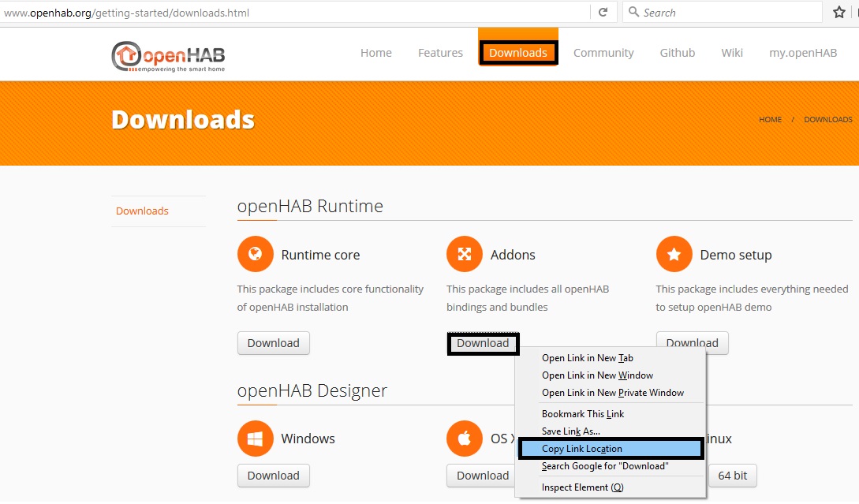This screenshot has width=859, height=504.
Task: Download the Demo setup package
Action: click(x=692, y=342)
